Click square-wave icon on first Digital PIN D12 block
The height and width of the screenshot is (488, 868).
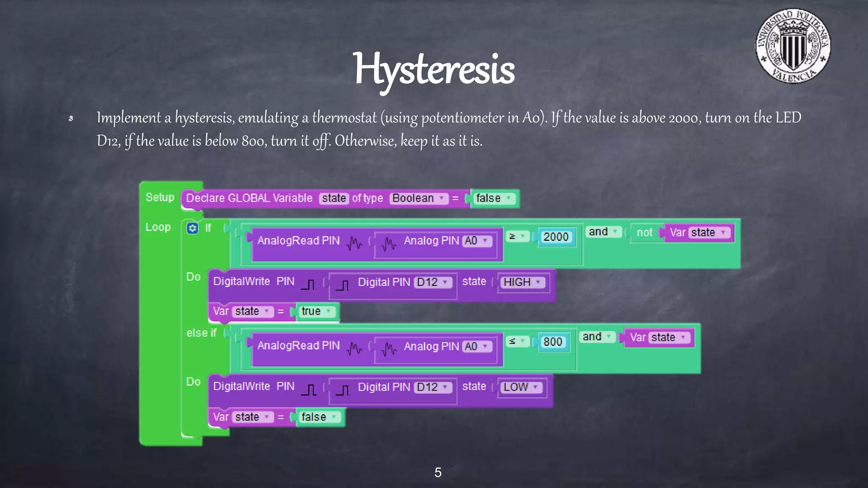click(x=342, y=285)
